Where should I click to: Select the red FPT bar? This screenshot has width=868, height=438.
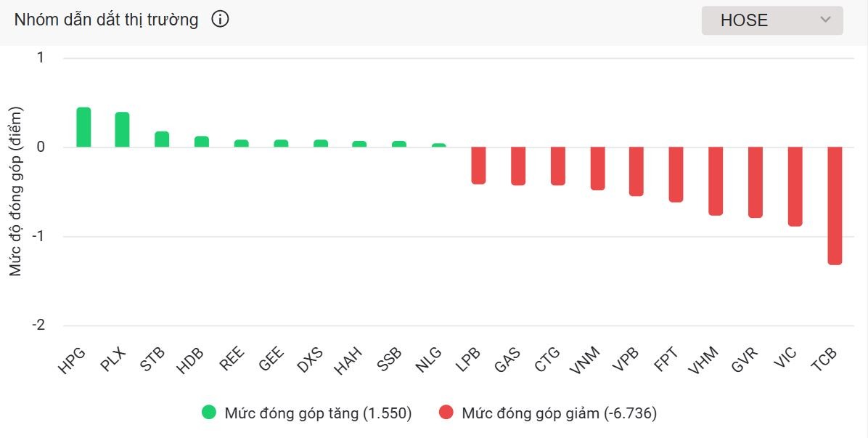click(x=676, y=174)
